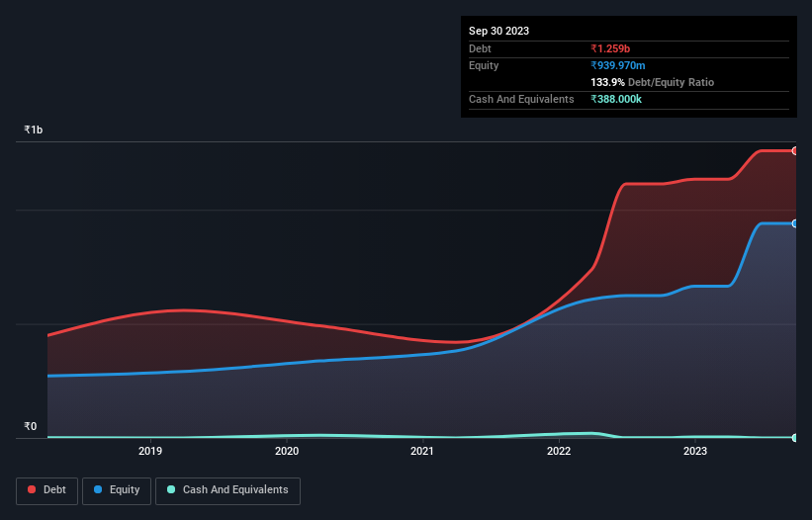This screenshot has width=812, height=520.
Task: Click the blue dot in Equity legend
Action: (98, 489)
